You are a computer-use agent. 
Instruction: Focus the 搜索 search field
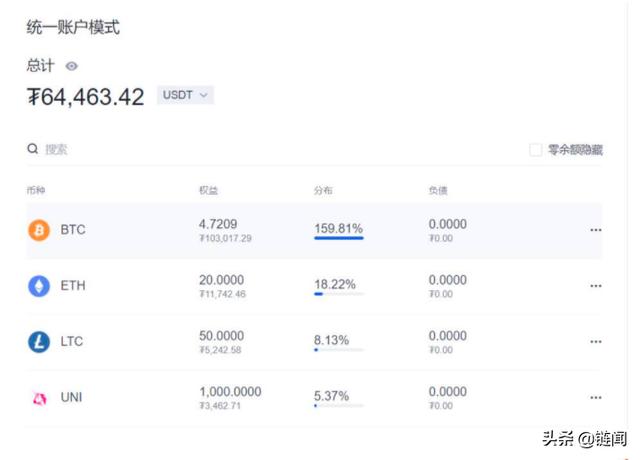pyautogui.click(x=56, y=150)
